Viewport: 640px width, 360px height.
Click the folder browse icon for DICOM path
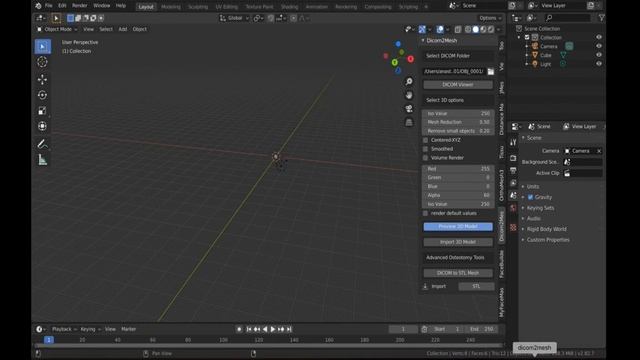[491, 71]
